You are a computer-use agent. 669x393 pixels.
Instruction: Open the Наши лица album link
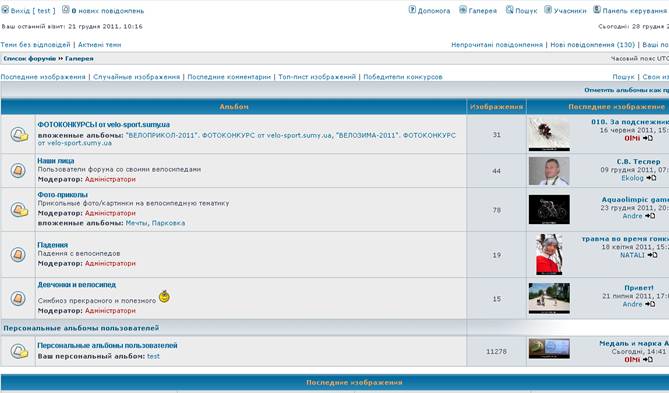coord(56,161)
